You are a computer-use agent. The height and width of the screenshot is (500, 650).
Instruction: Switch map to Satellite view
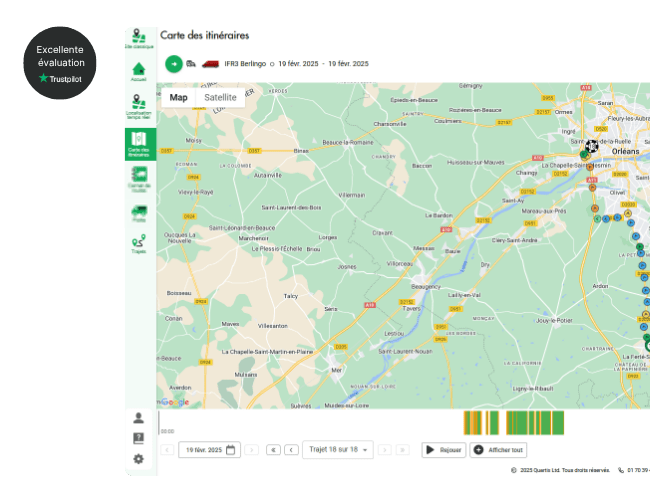click(220, 97)
